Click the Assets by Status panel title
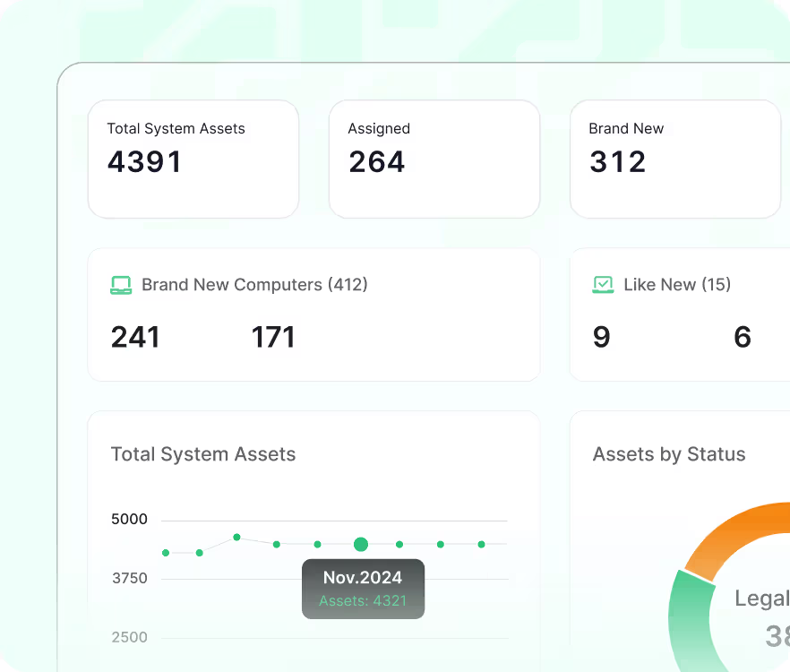The height and width of the screenshot is (672, 790). [x=669, y=454]
